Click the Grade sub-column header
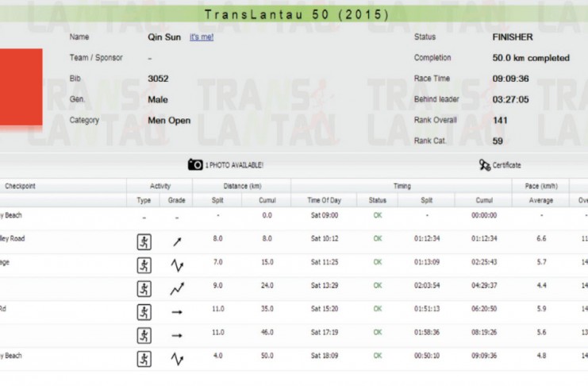Screen dimensions: 588x386 pyautogui.click(x=177, y=200)
